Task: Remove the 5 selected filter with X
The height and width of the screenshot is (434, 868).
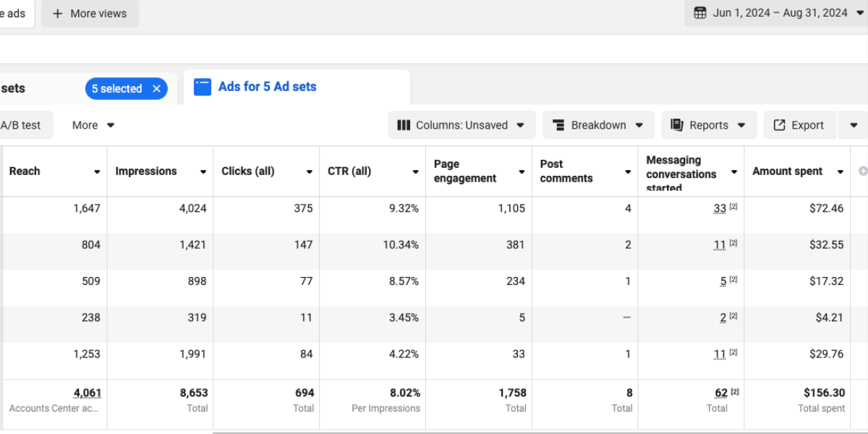Action: click(156, 89)
